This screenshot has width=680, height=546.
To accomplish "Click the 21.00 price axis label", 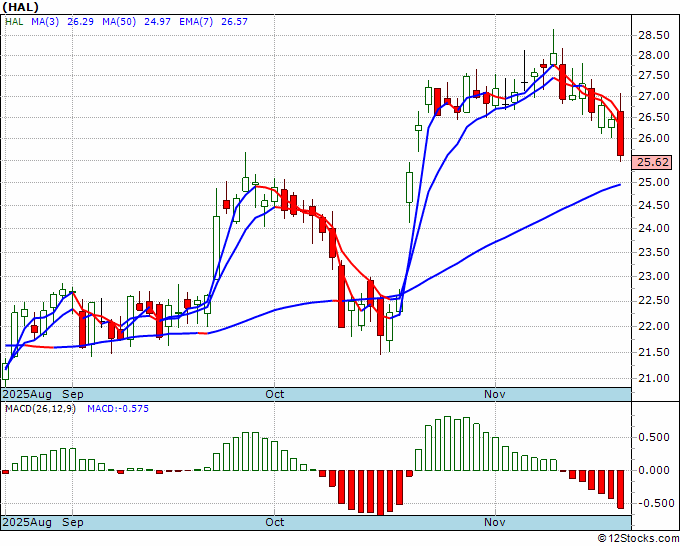I will tap(654, 378).
